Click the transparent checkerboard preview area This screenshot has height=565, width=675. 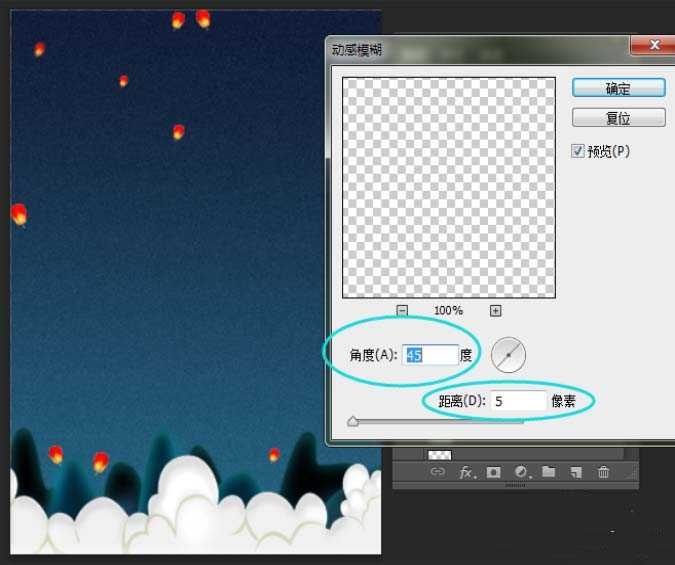pyautogui.click(x=448, y=187)
